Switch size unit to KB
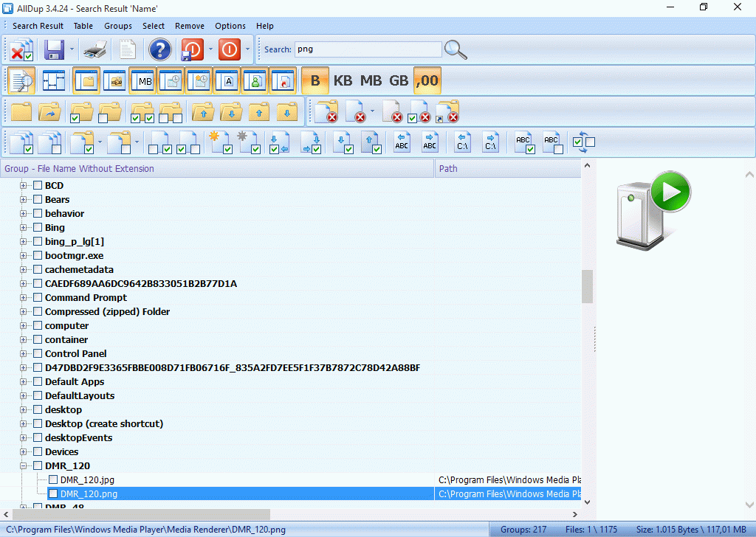The image size is (756, 537). click(x=343, y=80)
